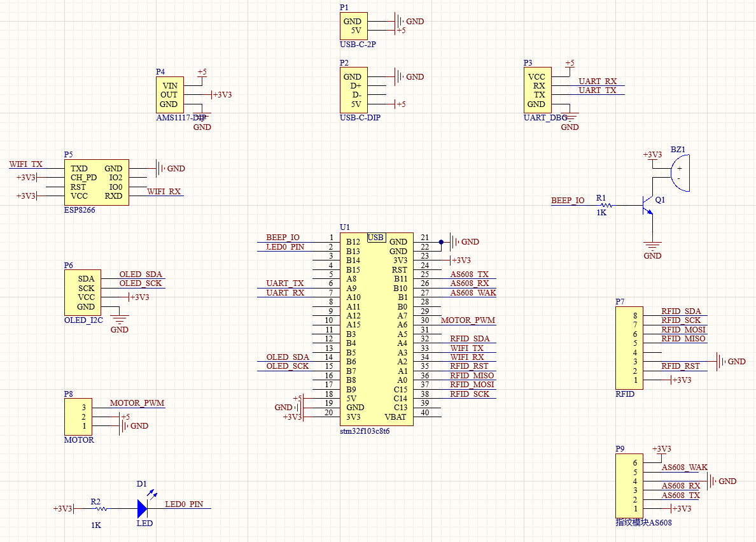Select the RFID_MOSI label on P7

click(683, 330)
